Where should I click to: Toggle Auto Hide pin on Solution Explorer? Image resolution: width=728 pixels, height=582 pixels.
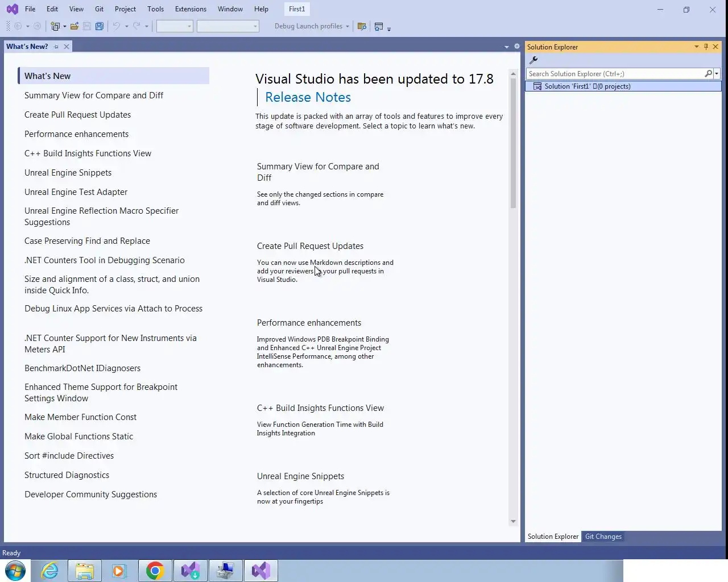706,47
